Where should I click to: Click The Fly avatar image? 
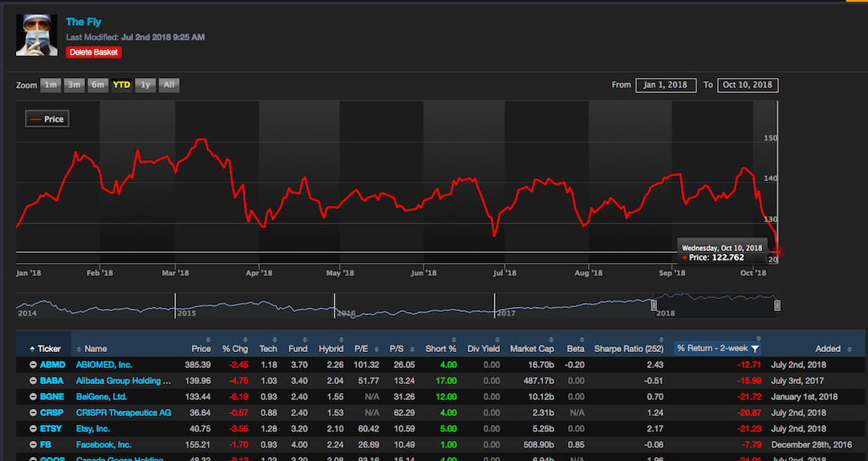click(37, 34)
